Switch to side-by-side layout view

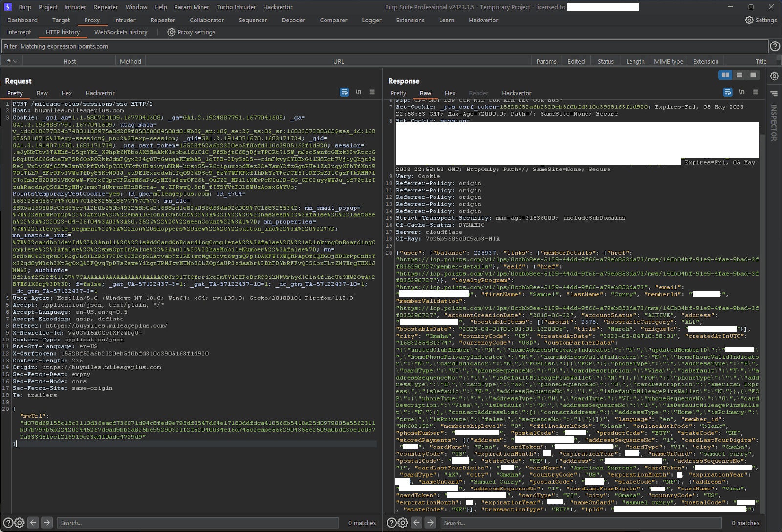[725, 75]
